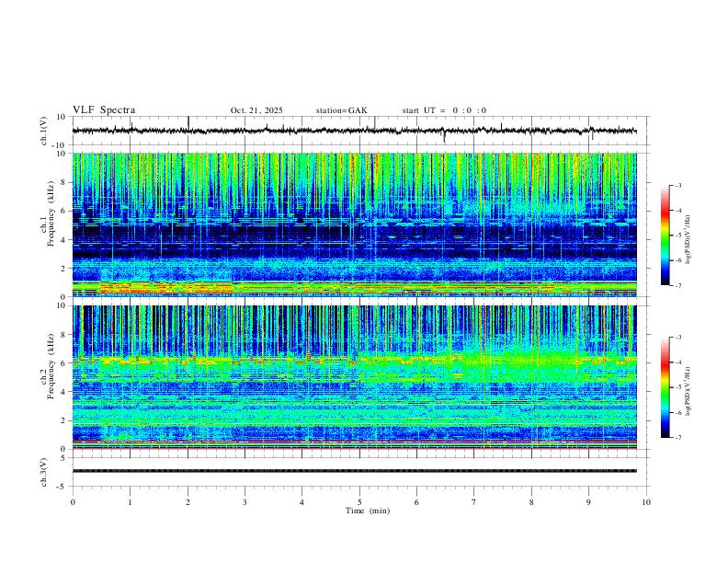Click the ch.2 "Frequency (kHz)" axis label
This screenshot has height=563, width=728.
51,366
